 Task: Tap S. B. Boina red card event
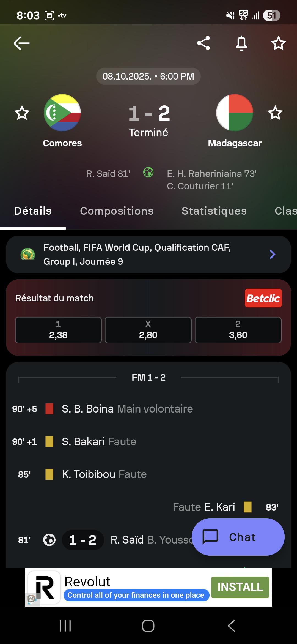pyautogui.click(x=127, y=409)
